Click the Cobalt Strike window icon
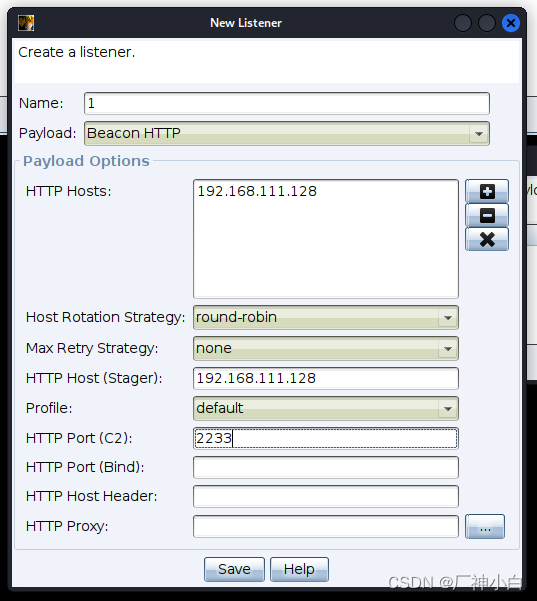The width and height of the screenshot is (537, 601). point(26,23)
